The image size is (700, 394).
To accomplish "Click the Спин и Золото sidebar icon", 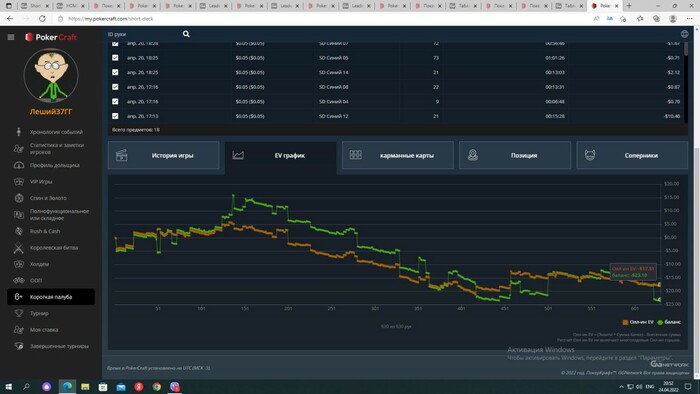I will 19,198.
